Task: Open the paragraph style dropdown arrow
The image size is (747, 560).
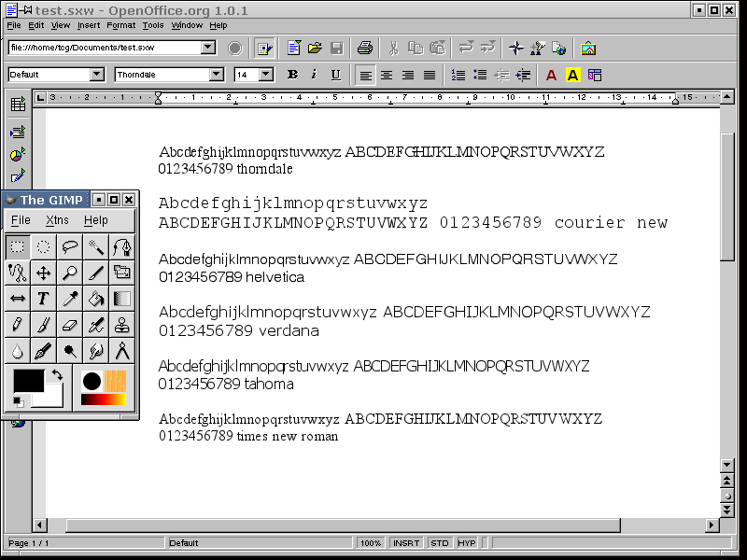Action: [x=97, y=75]
